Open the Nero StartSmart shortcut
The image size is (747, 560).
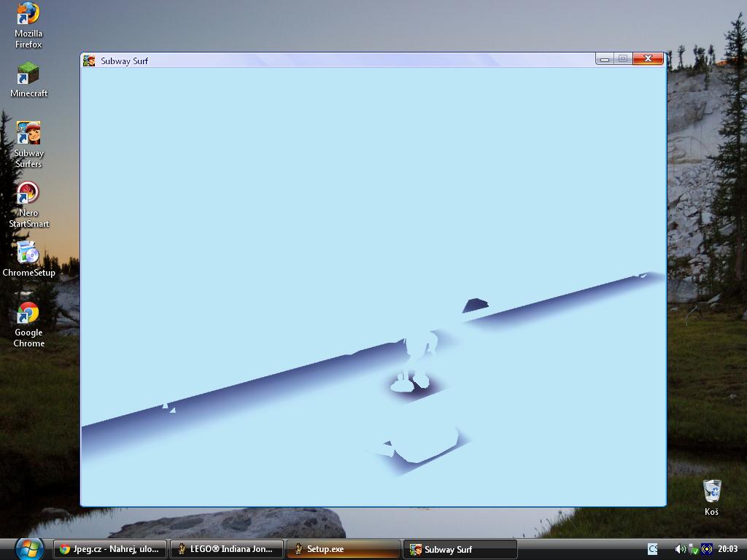[x=28, y=205]
